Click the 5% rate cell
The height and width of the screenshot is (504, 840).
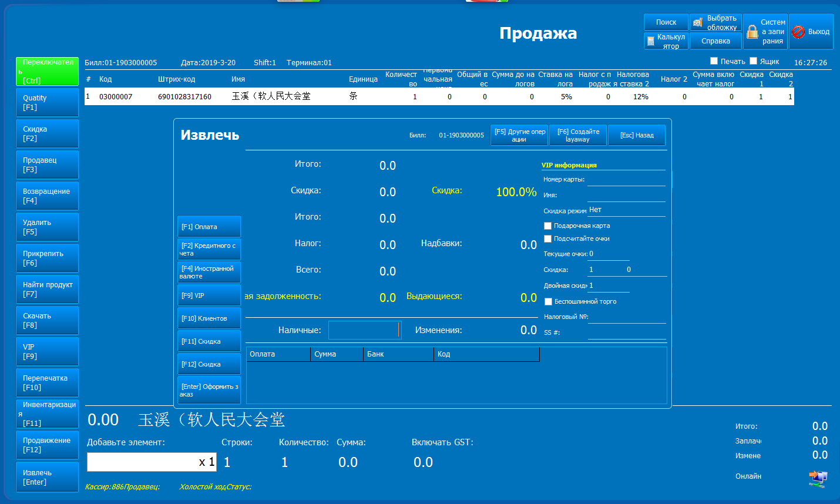pyautogui.click(x=566, y=97)
